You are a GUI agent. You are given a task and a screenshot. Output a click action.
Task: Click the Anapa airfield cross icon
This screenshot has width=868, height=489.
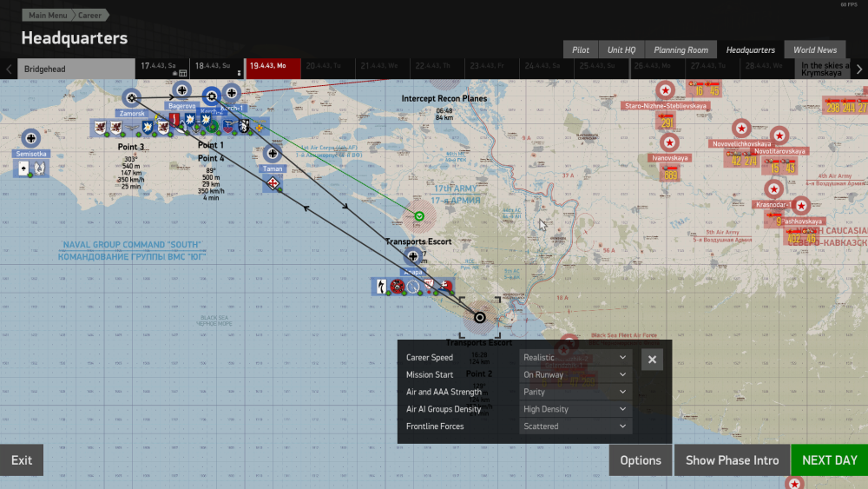coord(412,255)
